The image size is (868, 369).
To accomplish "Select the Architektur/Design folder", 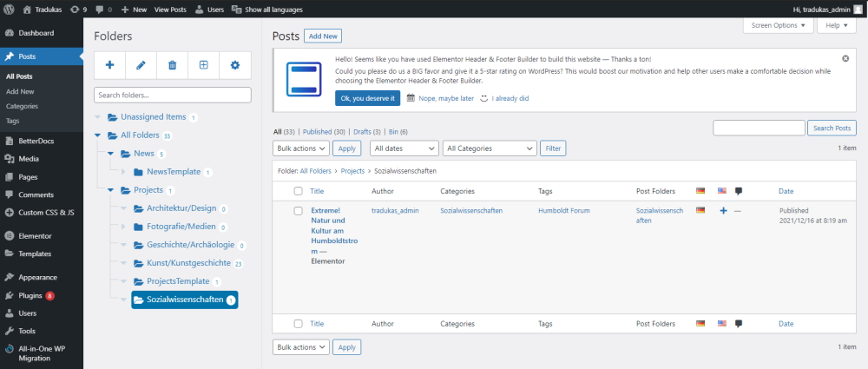I will (181, 208).
